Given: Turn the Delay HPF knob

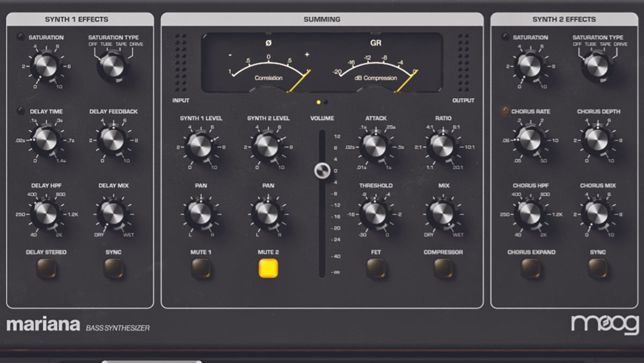Looking at the screenshot, I should (46, 215).
